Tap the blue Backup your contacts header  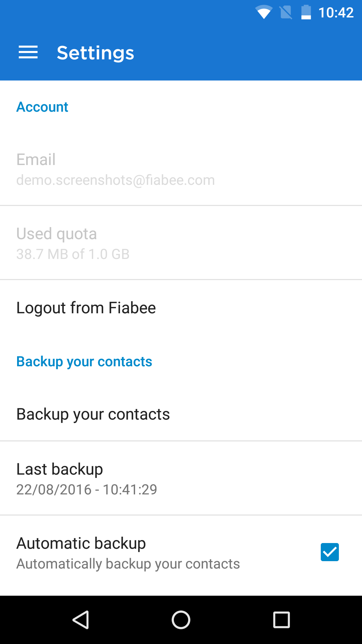pyautogui.click(x=84, y=362)
